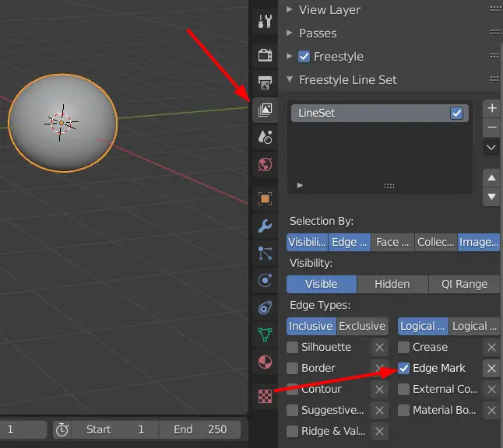503x448 pixels.
Task: Expand the Passes panel
Action: tap(290, 33)
